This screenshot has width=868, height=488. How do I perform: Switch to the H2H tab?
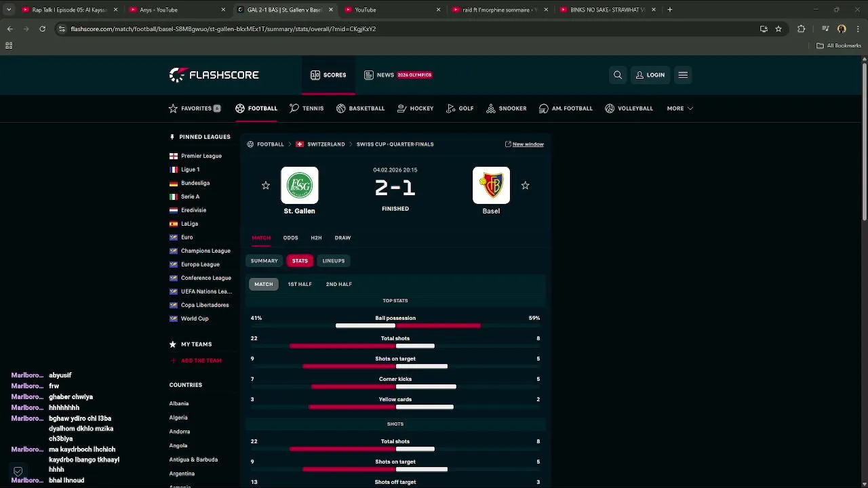(x=316, y=238)
